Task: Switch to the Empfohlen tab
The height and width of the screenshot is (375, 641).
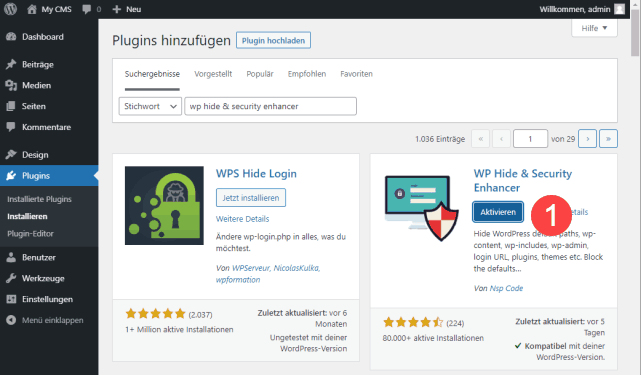Action: point(307,74)
